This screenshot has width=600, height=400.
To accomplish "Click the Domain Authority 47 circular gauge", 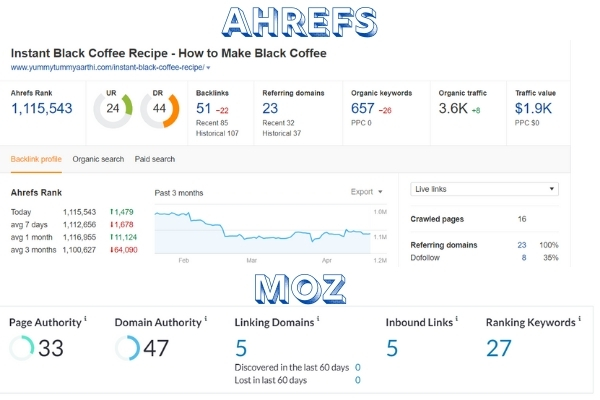I will coord(127,348).
